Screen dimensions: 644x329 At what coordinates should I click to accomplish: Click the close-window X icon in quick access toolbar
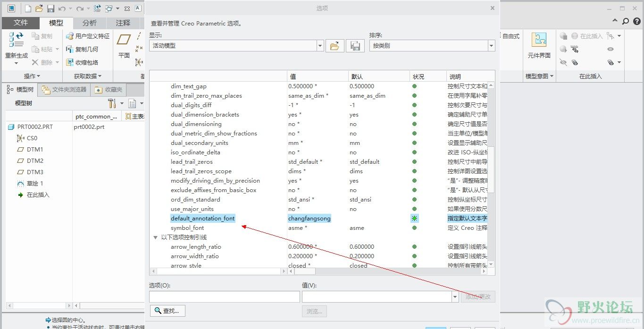[127, 8]
